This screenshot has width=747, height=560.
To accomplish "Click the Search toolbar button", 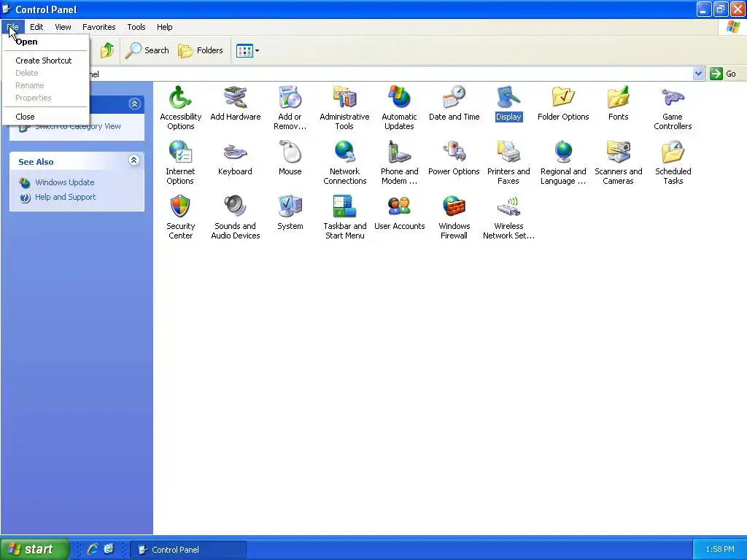I will click(147, 50).
